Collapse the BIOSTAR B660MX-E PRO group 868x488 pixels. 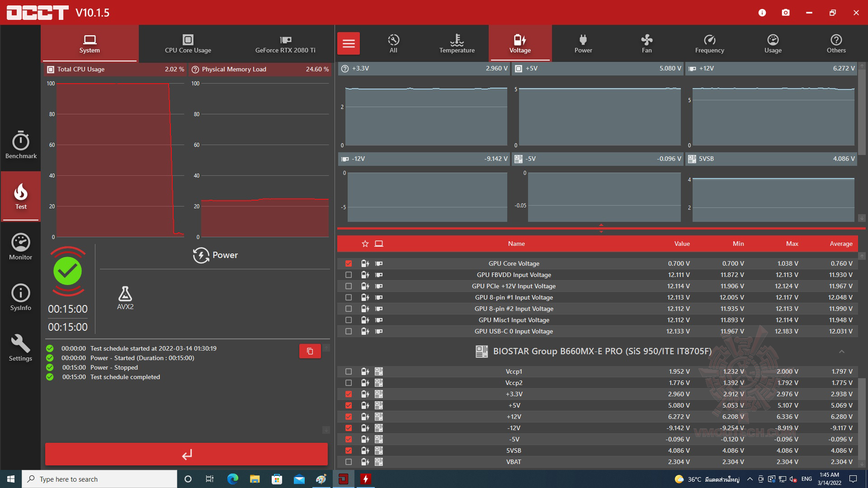[x=841, y=352]
